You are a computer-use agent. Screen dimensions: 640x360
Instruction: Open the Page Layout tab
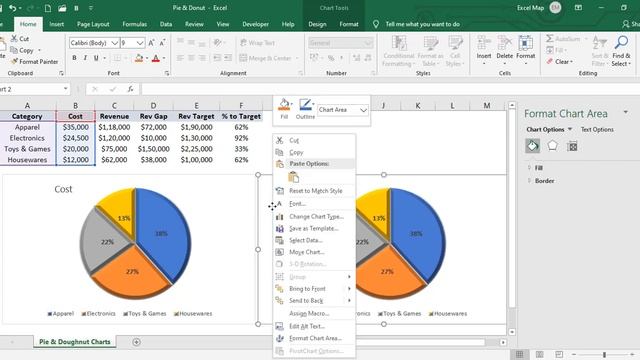pos(93,24)
